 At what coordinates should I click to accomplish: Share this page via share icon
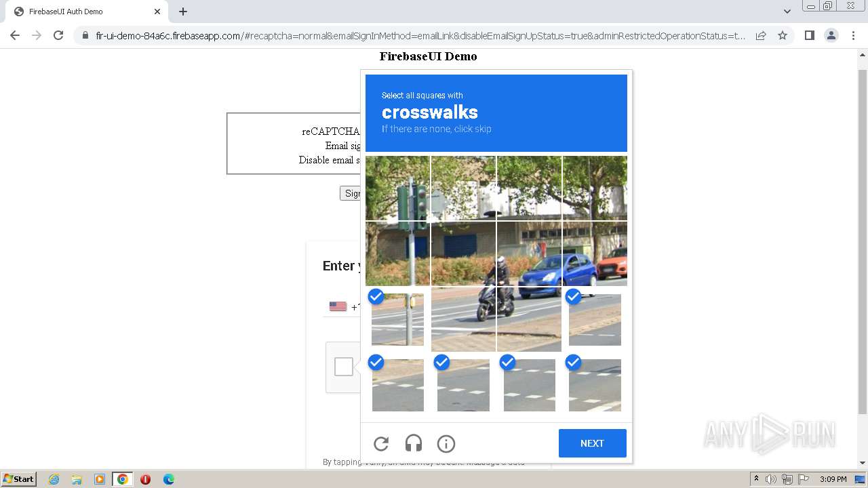(761, 35)
